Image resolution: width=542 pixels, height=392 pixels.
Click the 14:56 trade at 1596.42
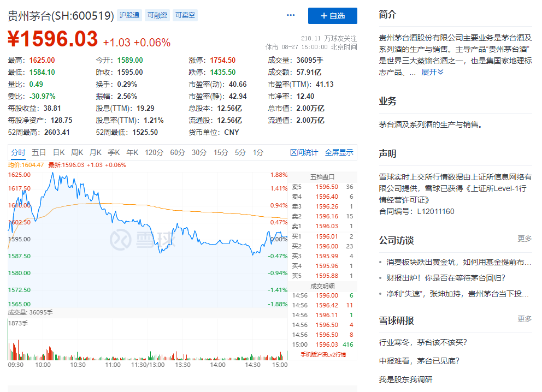click(322, 305)
